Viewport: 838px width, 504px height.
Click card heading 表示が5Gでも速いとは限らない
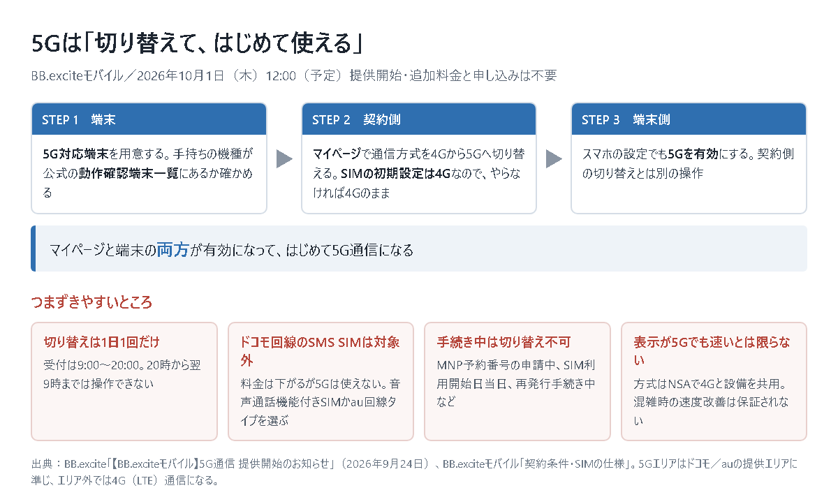pyautogui.click(x=713, y=351)
